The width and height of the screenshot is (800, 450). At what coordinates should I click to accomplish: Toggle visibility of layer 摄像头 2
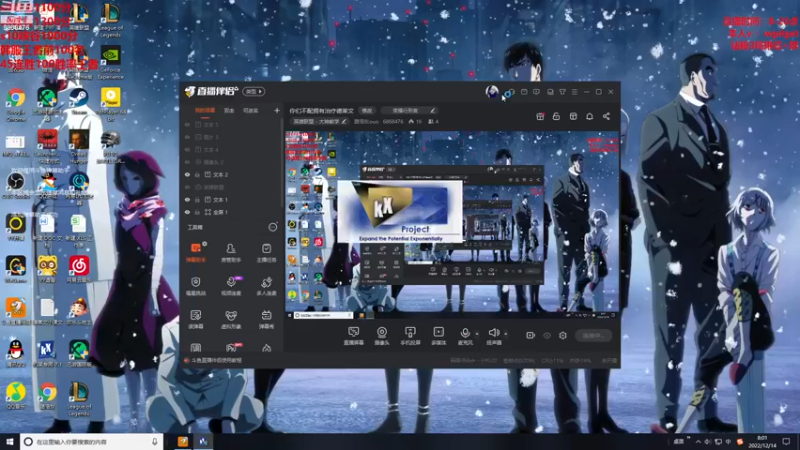point(187,162)
